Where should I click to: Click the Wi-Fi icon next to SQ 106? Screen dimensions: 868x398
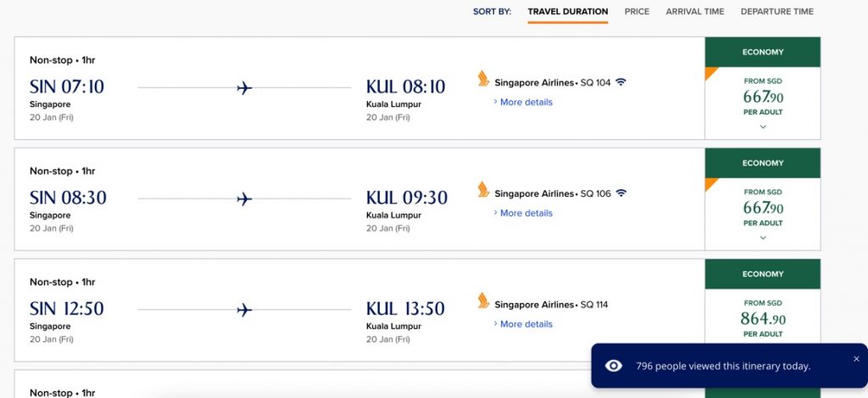coord(621,193)
